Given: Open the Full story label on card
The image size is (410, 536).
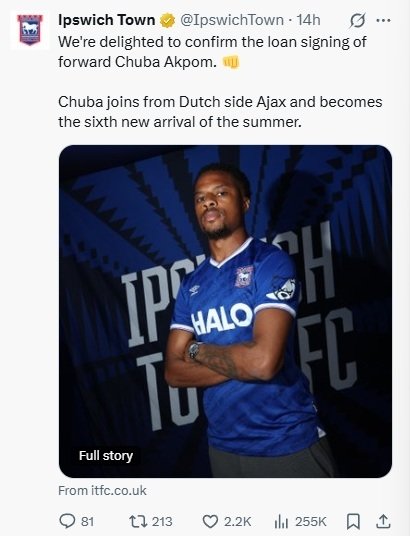Looking at the screenshot, I should coord(106,455).
